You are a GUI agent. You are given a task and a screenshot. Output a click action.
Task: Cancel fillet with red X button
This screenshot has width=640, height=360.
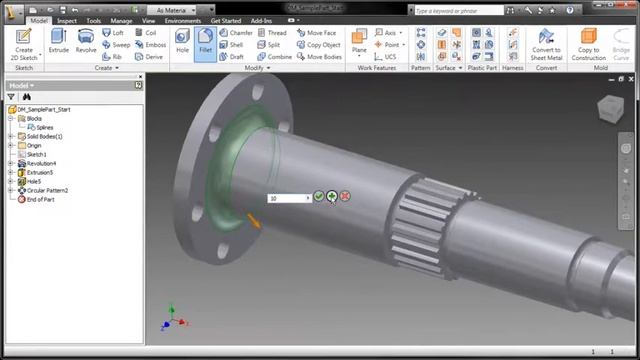345,196
